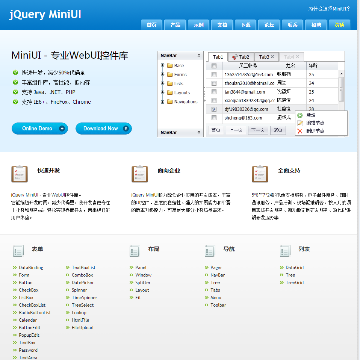Select the yellow-highlighted navigation tab
Viewport: 360px width, 360px height.
(x=339, y=25)
